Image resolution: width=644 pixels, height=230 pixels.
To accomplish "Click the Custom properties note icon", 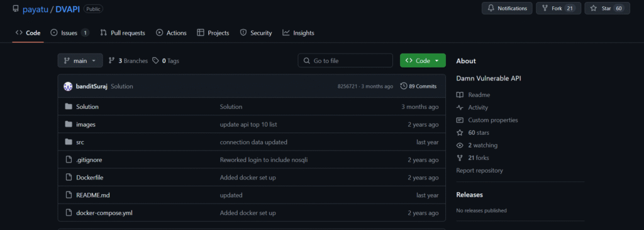I will 460,120.
